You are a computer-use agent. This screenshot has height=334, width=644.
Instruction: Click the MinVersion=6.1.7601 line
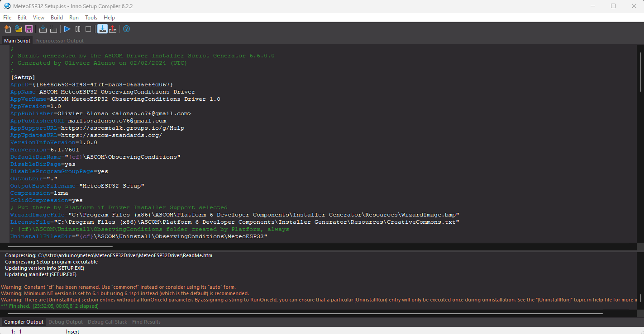[x=44, y=150]
